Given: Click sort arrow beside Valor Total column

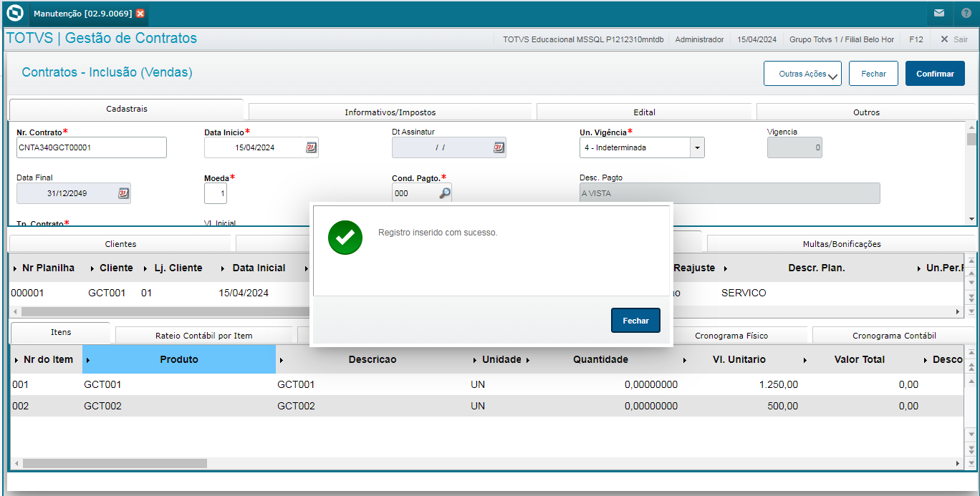Looking at the screenshot, I should point(805,360).
